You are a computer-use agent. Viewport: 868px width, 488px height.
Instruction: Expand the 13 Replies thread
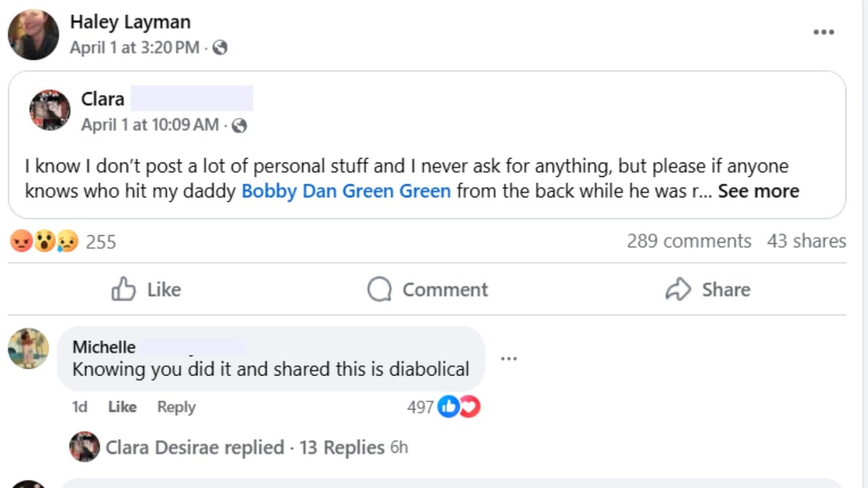pos(341,448)
